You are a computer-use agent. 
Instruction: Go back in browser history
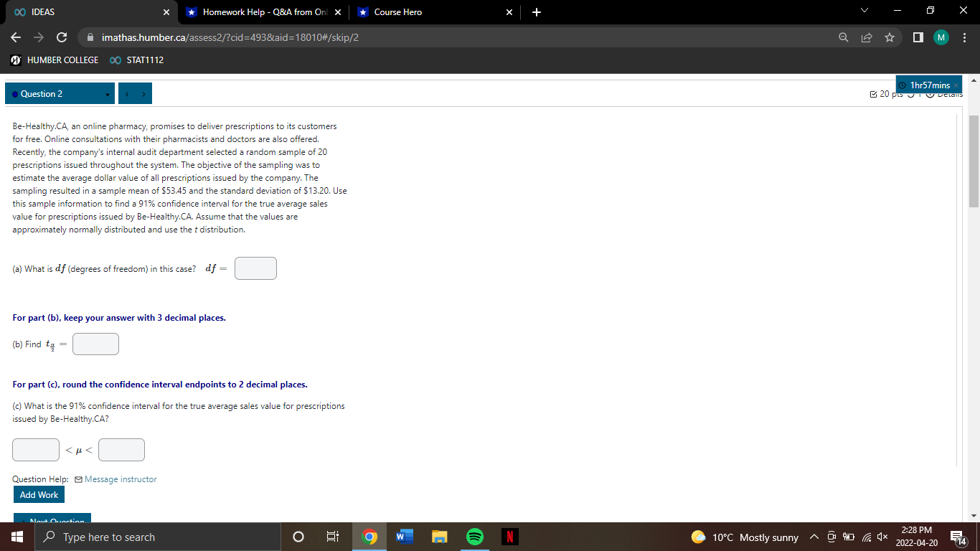pyautogui.click(x=16, y=37)
